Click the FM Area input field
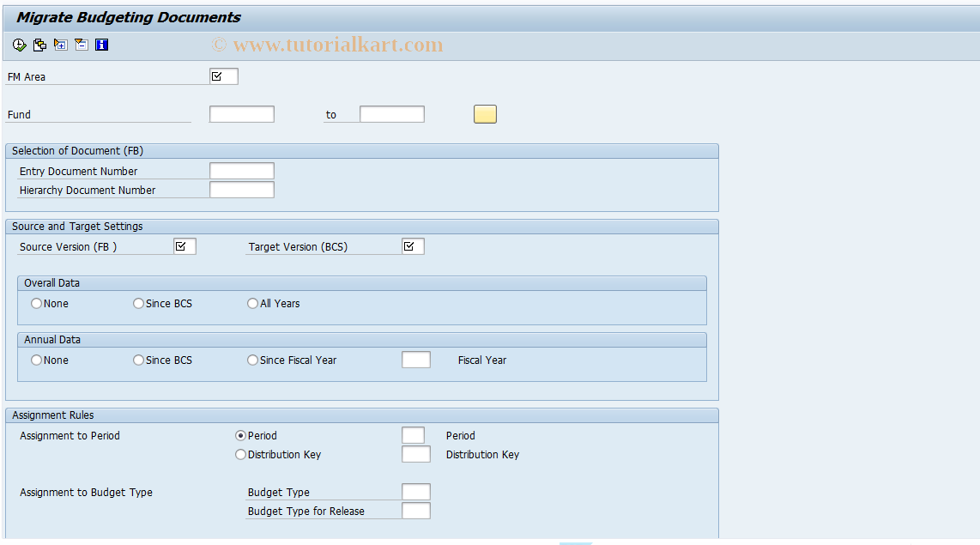980x545 pixels. click(x=224, y=76)
